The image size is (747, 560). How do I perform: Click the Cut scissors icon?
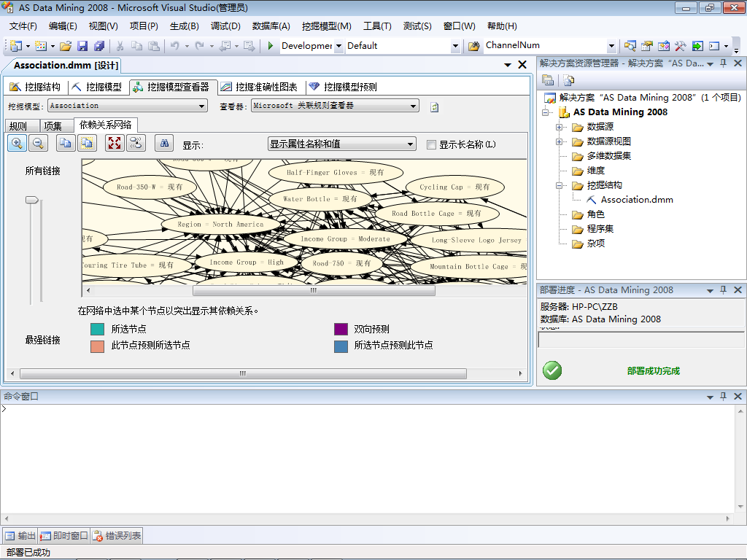(x=120, y=46)
